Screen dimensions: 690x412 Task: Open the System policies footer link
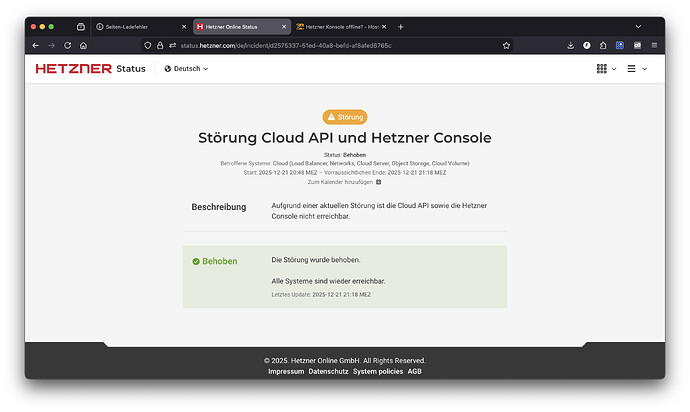click(378, 371)
